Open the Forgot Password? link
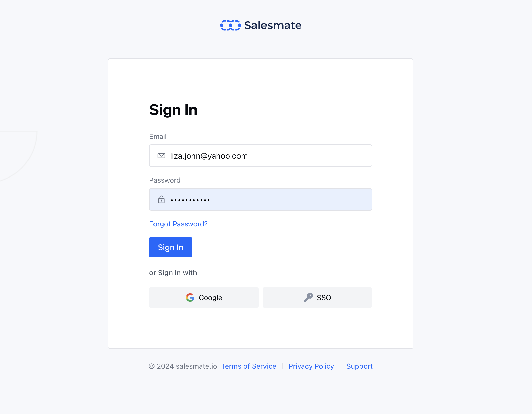The image size is (532, 414). click(178, 224)
